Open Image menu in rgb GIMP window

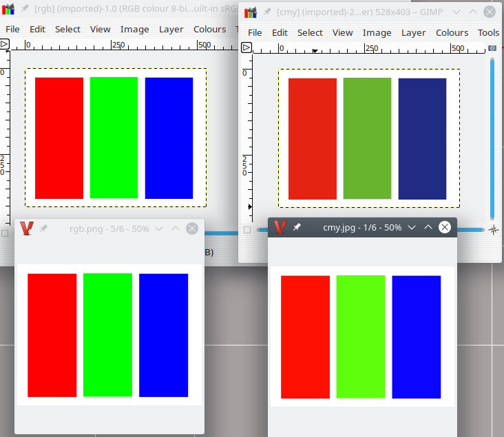coord(134,29)
